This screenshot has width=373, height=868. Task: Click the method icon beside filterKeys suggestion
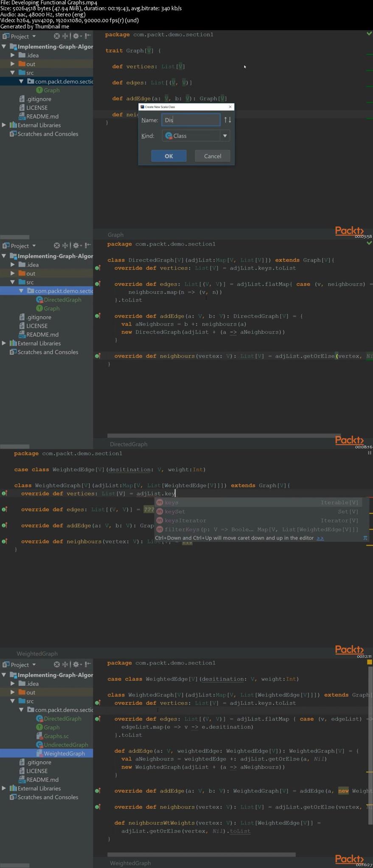coord(160,529)
